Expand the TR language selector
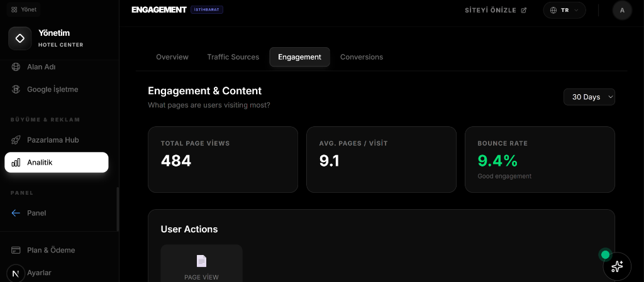 click(564, 10)
